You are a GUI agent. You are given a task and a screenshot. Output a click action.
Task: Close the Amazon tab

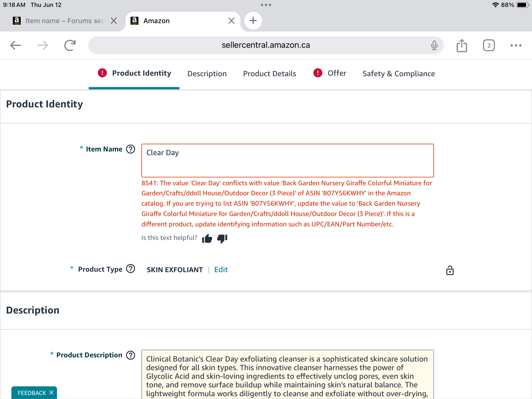pos(231,21)
